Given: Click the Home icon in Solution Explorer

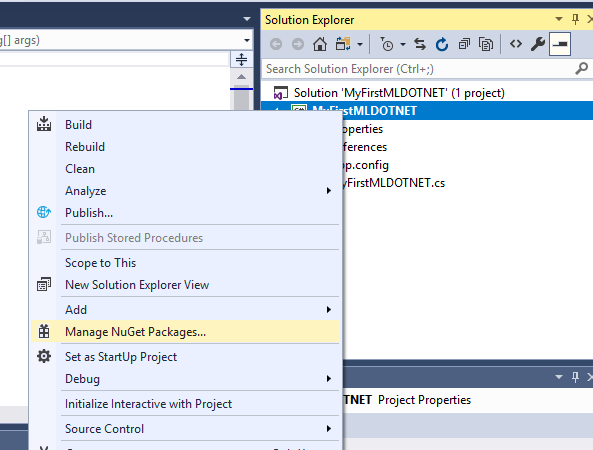Looking at the screenshot, I should [320, 44].
